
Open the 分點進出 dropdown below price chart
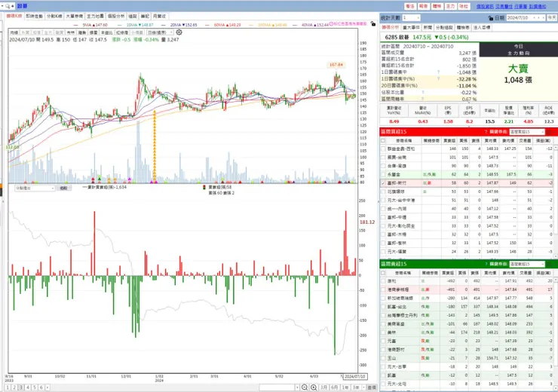tap(35, 188)
